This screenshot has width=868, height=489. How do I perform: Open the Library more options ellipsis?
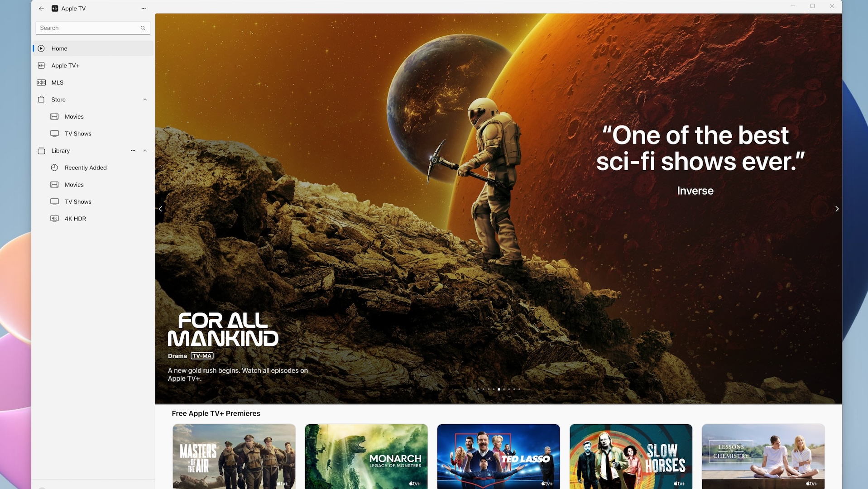click(x=133, y=151)
